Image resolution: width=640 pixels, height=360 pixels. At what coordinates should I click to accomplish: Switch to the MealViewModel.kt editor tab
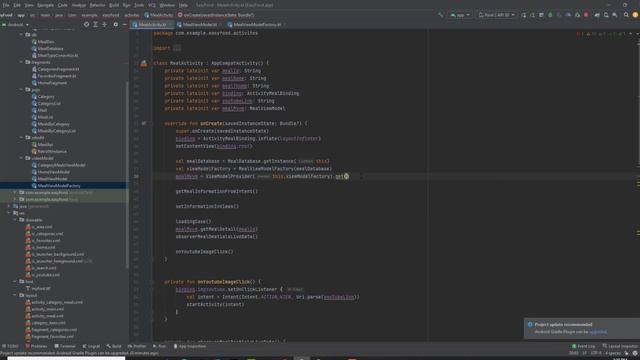click(x=200, y=24)
